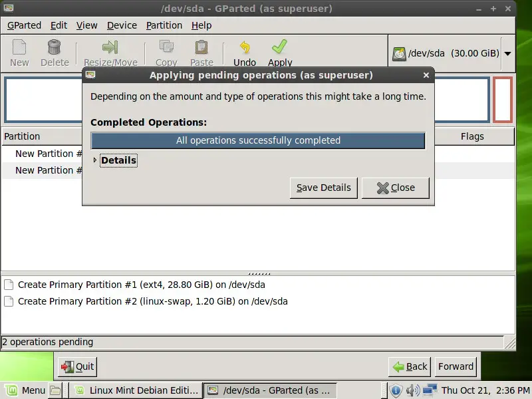Viewport: 532px width, 399px height.
Task: Click the Partition column header
Action: [x=42, y=136]
